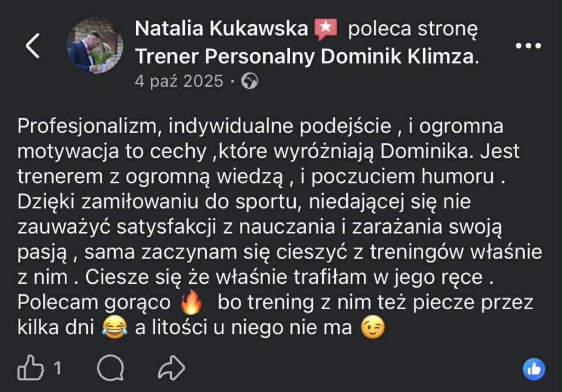Click the laughing tears emoji
562x392 pixels.
115,327
